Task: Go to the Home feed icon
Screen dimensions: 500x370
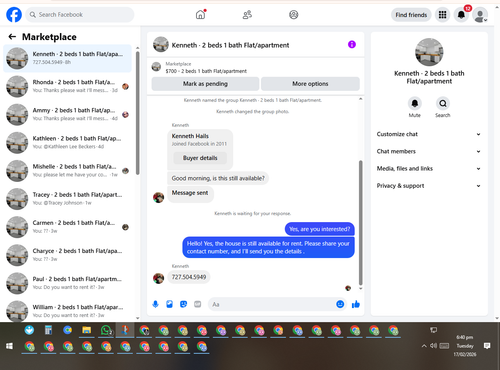Action: coord(200,15)
